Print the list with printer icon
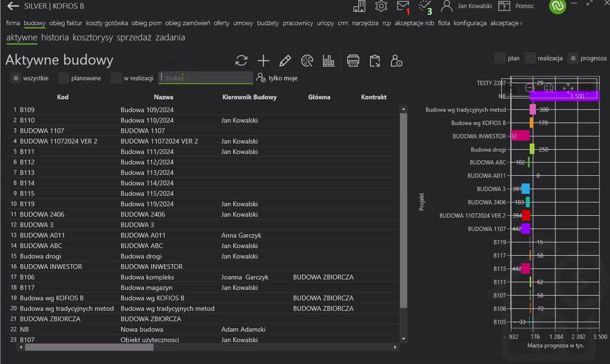 (x=353, y=60)
